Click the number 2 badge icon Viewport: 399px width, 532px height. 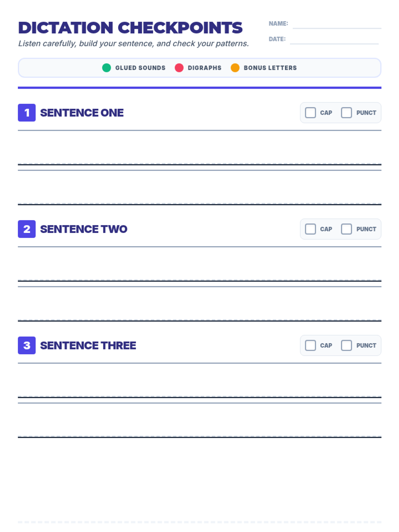pos(27,229)
